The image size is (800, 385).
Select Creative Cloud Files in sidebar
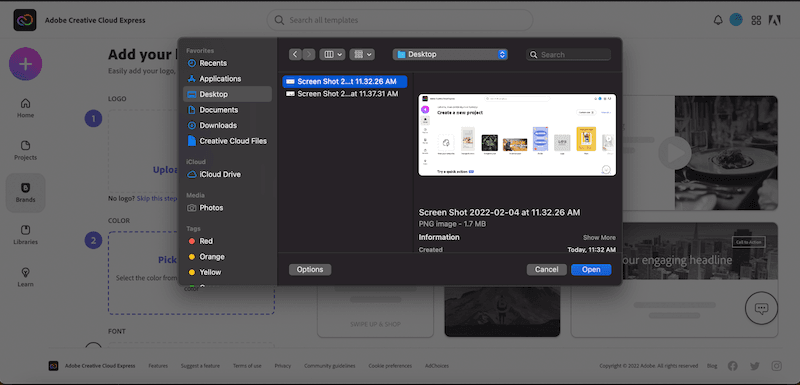(227, 141)
